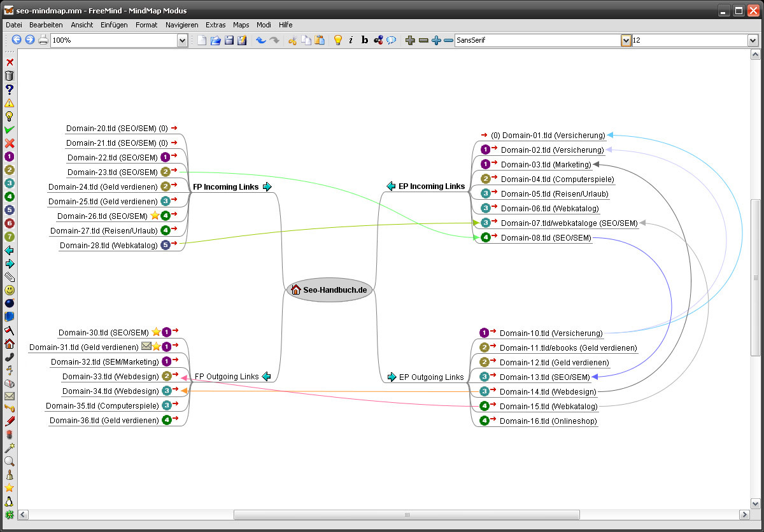764x532 pixels.
Task: Open a file using the folder toolbar icon
Action: click(x=215, y=40)
